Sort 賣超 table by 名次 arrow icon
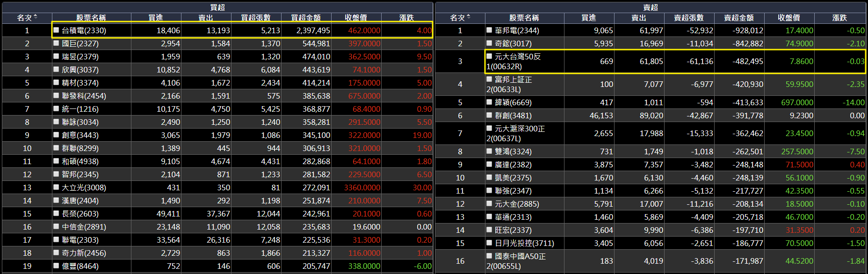868x274 pixels. (469, 17)
